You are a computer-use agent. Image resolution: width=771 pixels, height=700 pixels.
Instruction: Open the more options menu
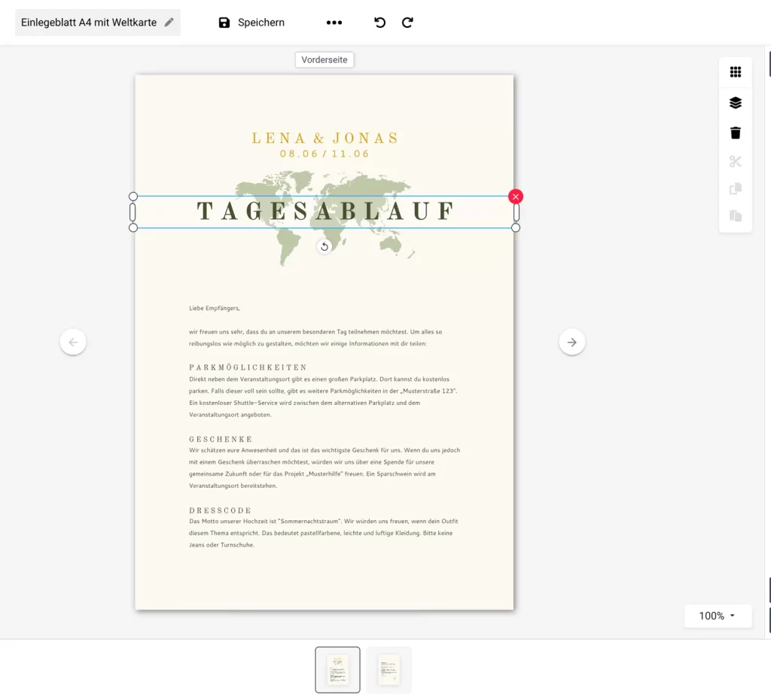coord(334,23)
